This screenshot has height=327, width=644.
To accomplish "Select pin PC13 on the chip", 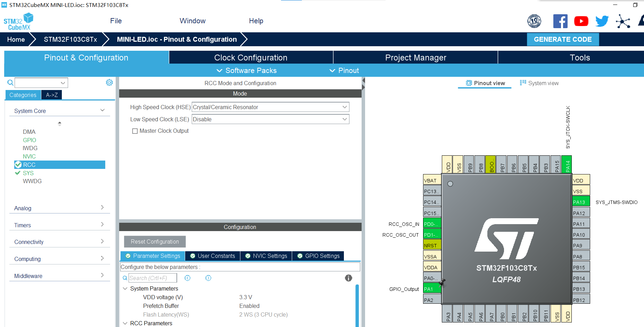I will 432,191.
